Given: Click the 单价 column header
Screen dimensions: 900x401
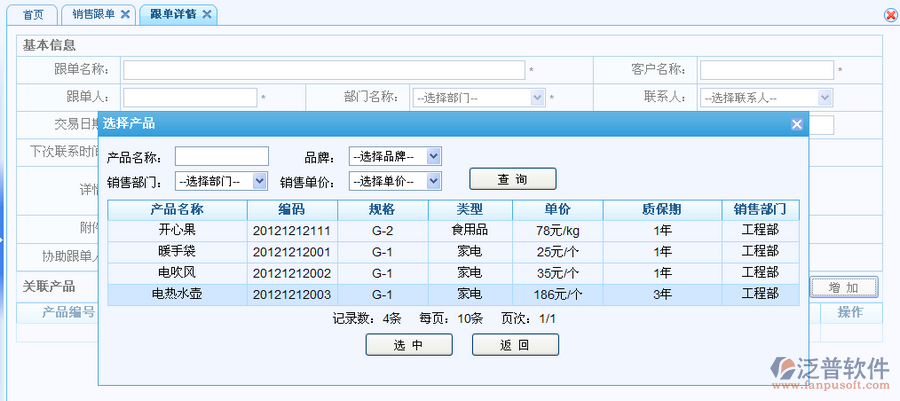Looking at the screenshot, I should click(557, 209).
